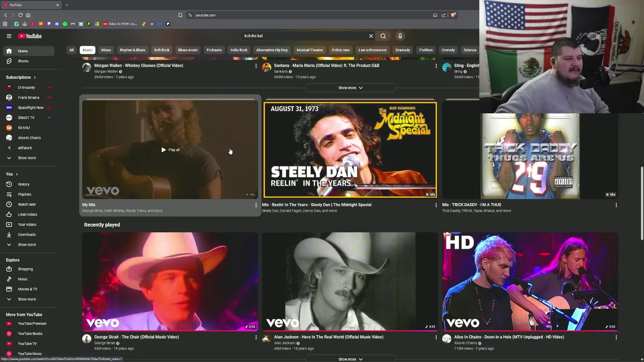
Task: Open Shorts in the sidebar
Action: pos(28,61)
